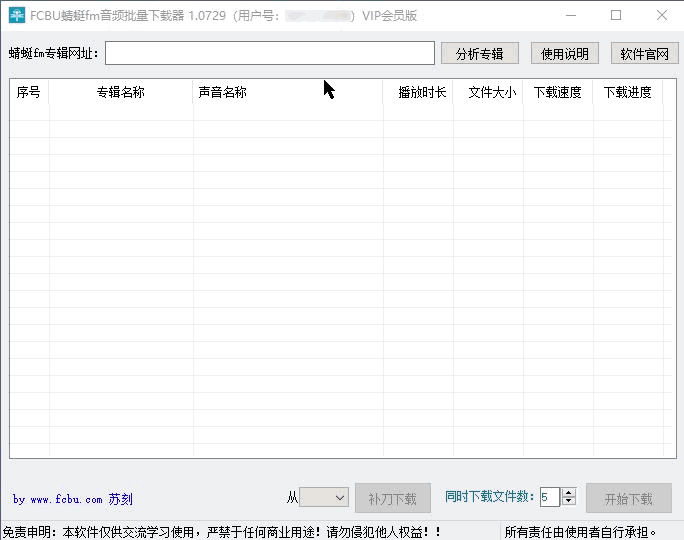Click the 序号 column header
The height and width of the screenshot is (540, 684).
29,92
